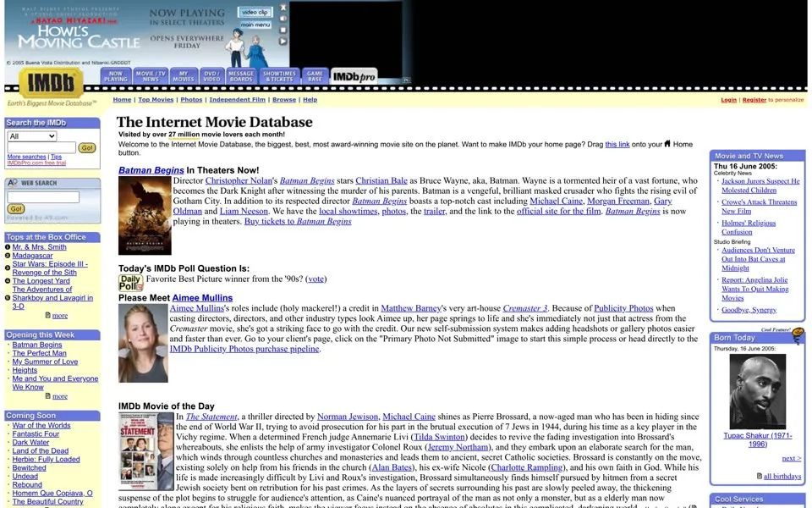
Task: Click Tupac Shakur photo in Born Today
Action: click(x=757, y=391)
